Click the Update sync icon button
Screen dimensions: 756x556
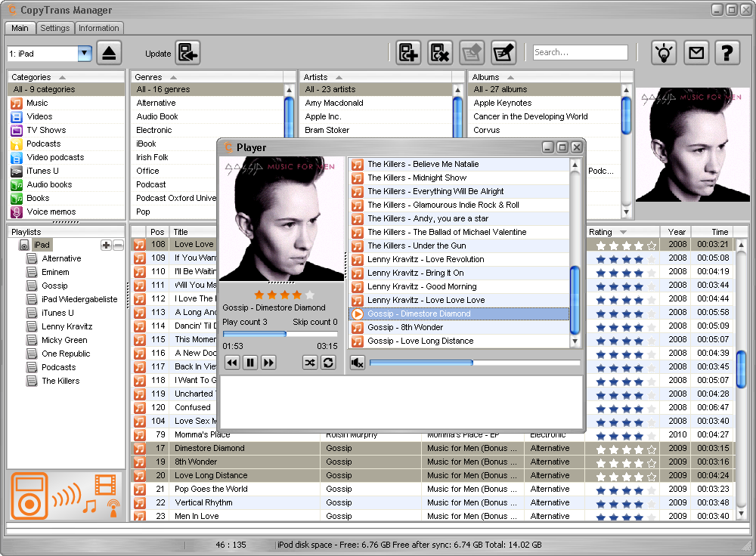(x=187, y=53)
